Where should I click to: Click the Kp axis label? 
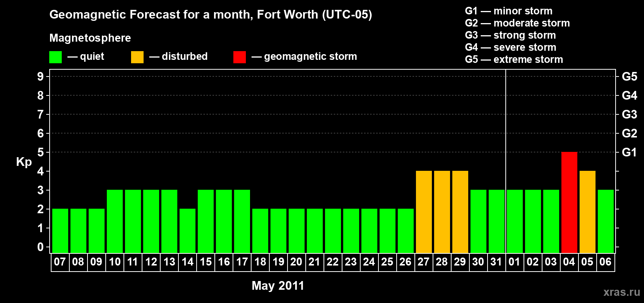click(x=24, y=162)
